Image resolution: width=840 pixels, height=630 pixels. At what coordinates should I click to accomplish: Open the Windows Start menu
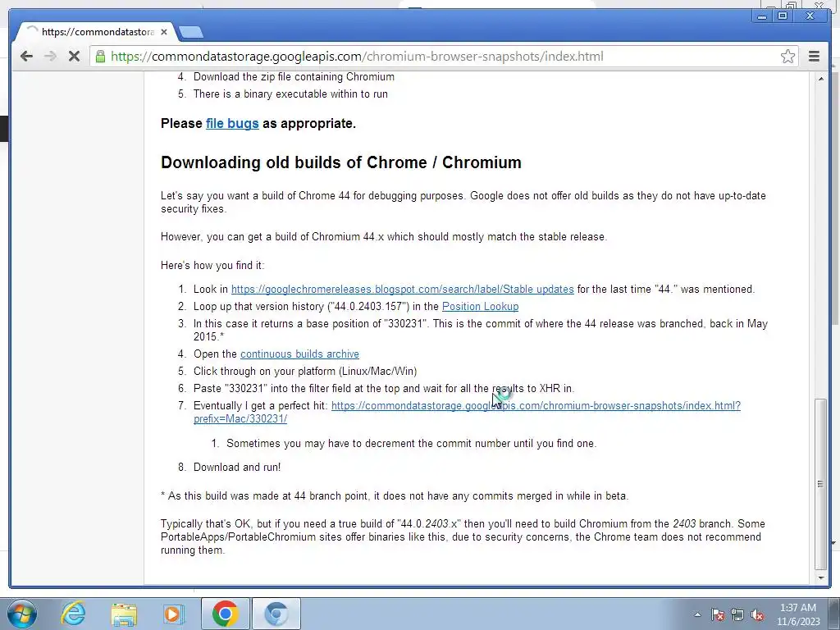click(22, 614)
